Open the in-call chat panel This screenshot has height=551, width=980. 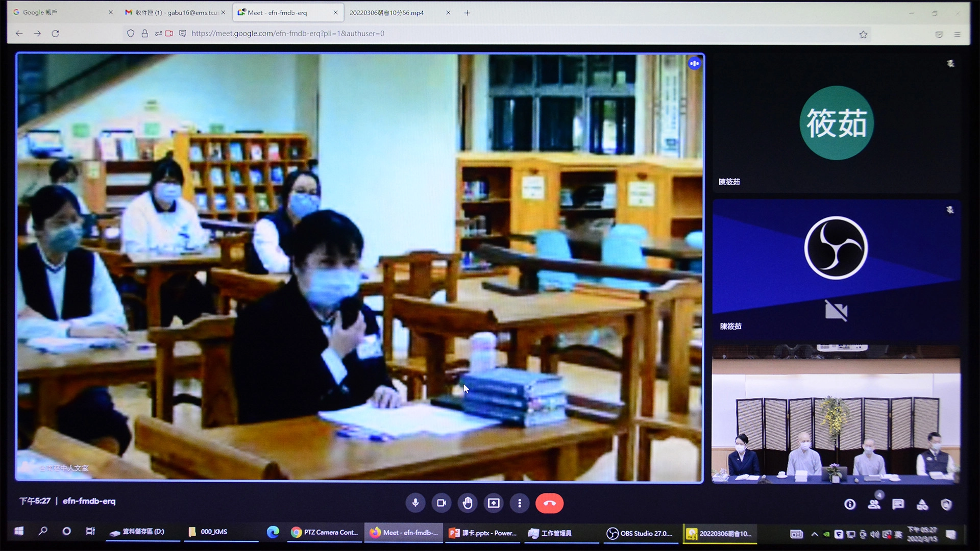point(898,505)
